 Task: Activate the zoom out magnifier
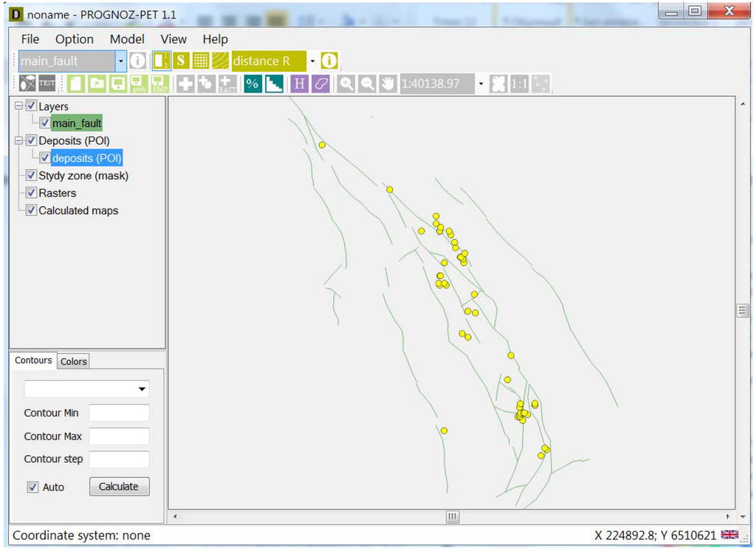pyautogui.click(x=366, y=83)
